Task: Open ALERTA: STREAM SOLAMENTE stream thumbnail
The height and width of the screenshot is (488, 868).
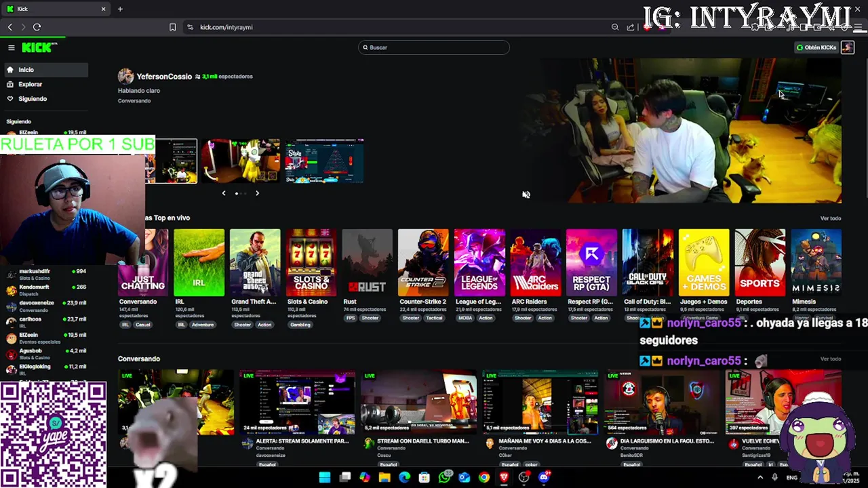Action: coord(297,403)
